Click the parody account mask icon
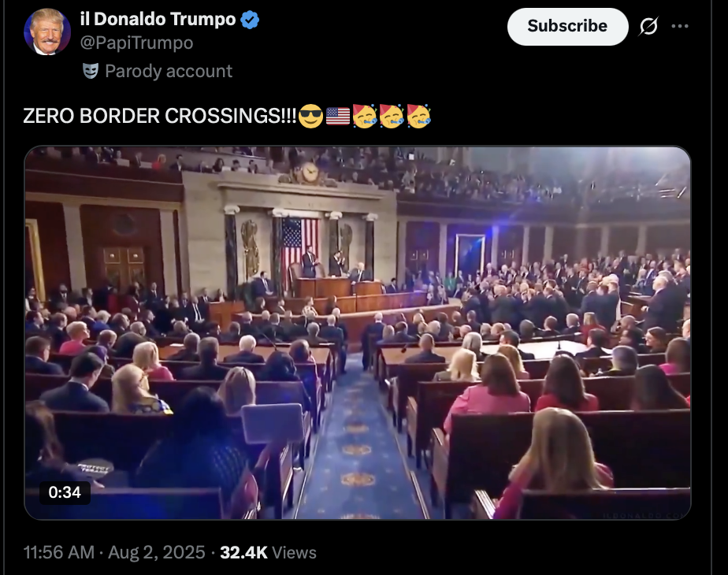Screen dimensions: 728x575 pyautogui.click(x=91, y=71)
